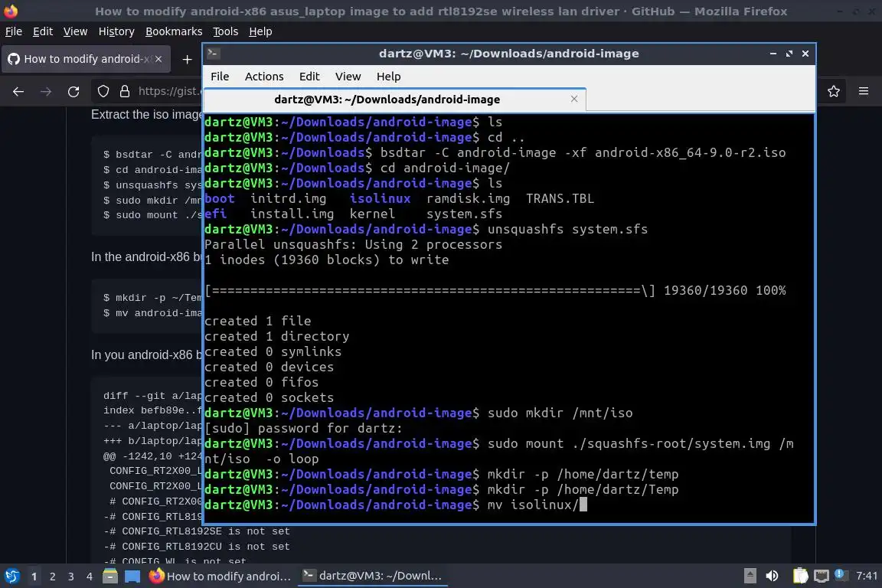Open Firefox Edit menu
This screenshot has width=882, height=588.
43,31
